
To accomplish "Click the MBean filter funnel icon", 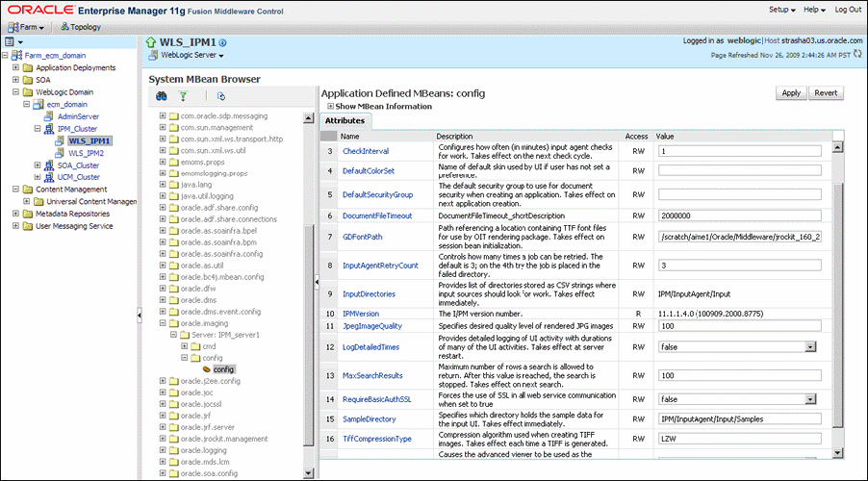I will pyautogui.click(x=183, y=96).
